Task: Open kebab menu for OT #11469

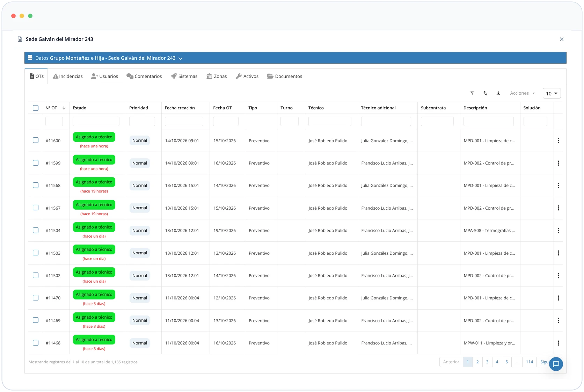Action: (x=559, y=320)
